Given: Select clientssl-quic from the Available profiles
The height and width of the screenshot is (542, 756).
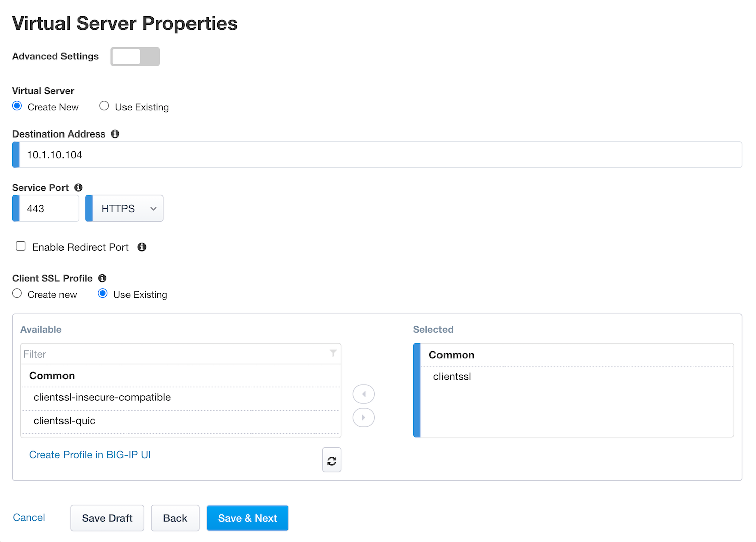Looking at the screenshot, I should 180,421.
